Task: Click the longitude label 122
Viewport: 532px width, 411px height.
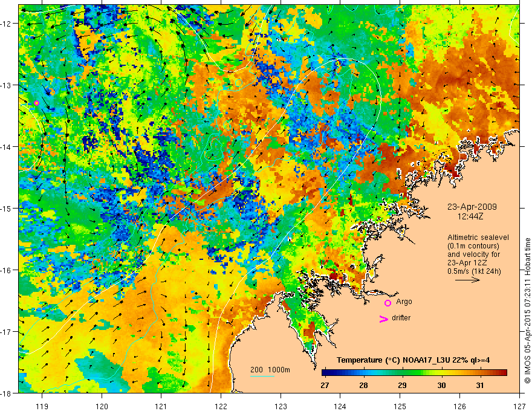Action: 221,406
